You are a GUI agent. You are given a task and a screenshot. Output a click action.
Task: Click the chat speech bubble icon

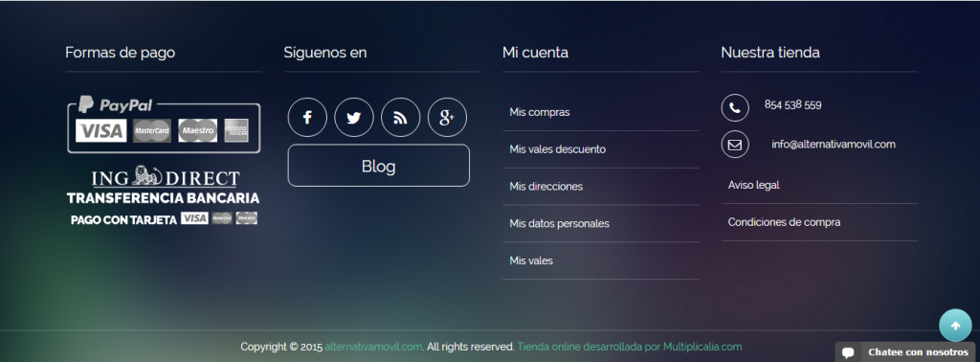[848, 352]
